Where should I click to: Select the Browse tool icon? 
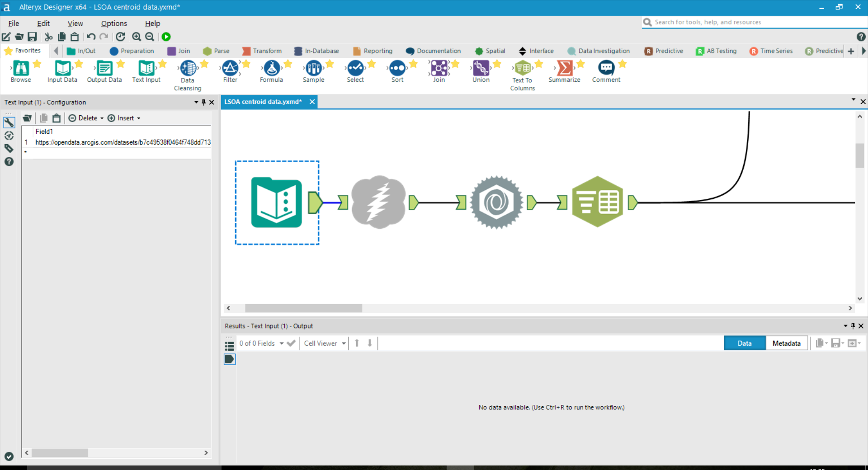pyautogui.click(x=20, y=69)
